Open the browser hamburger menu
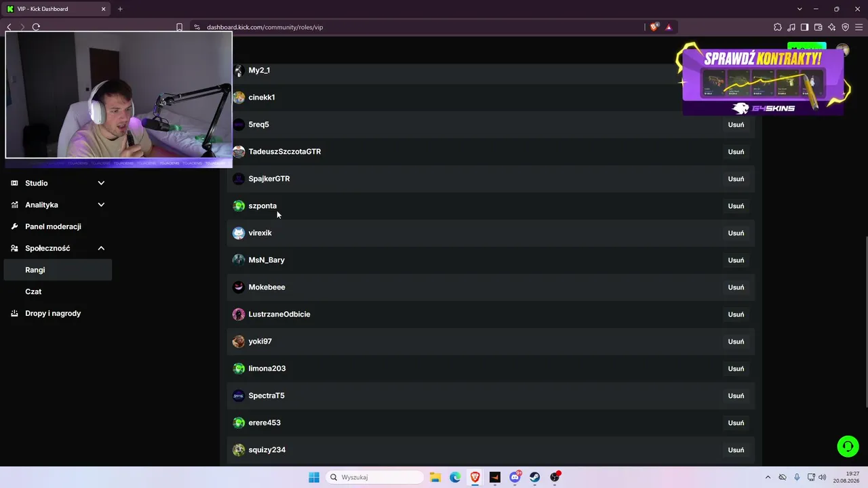Viewport: 868px width, 488px height. point(859,27)
